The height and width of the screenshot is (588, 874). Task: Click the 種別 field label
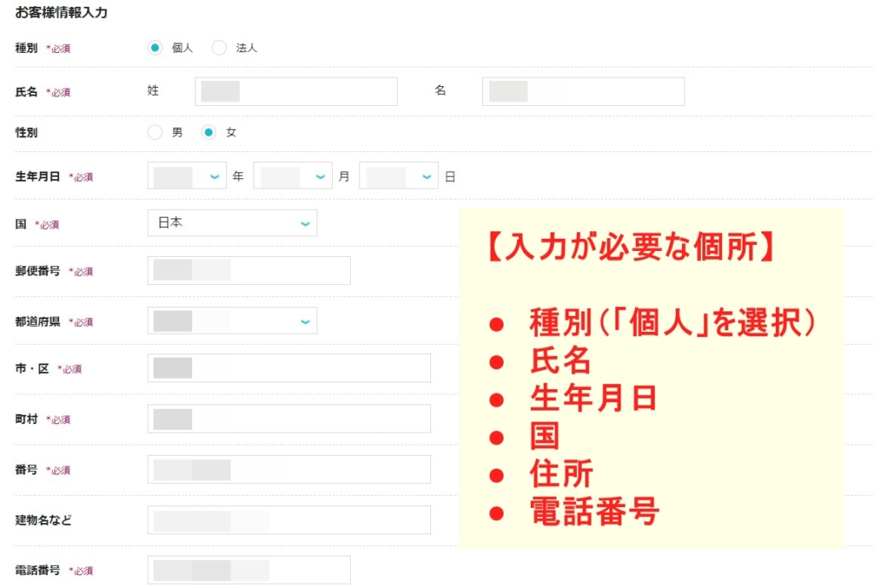tap(26, 48)
